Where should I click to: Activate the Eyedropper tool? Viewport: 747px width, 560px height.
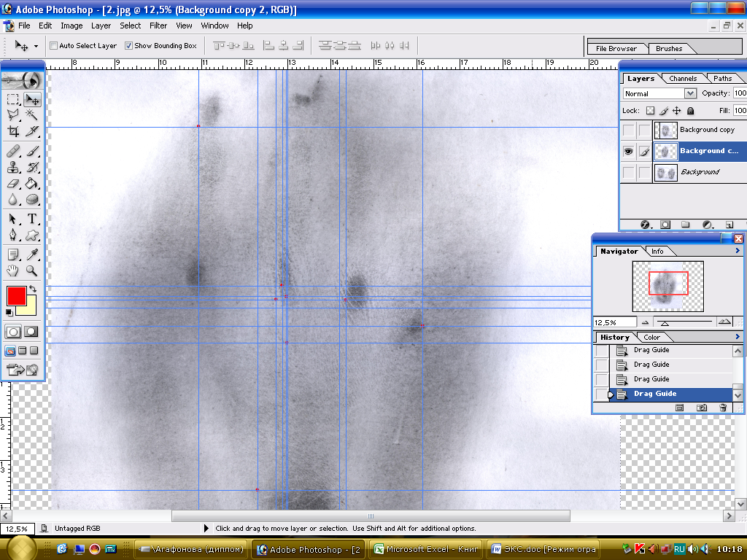point(32,254)
